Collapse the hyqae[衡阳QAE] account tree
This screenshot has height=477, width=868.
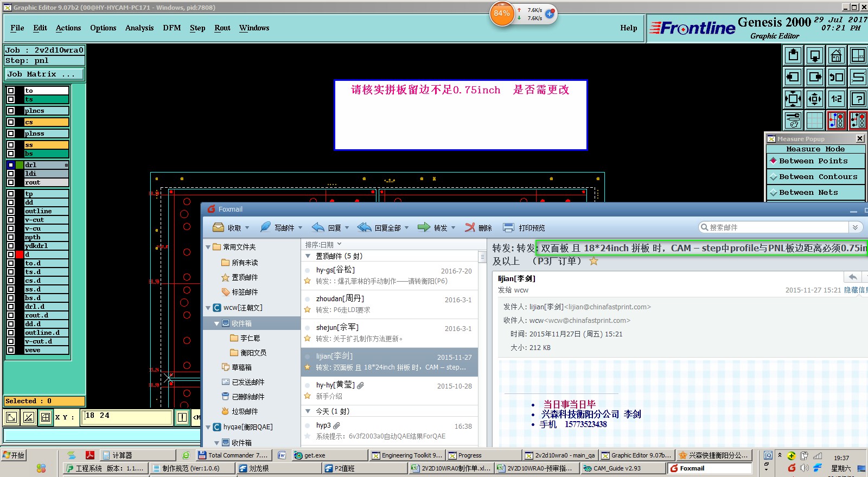coord(208,427)
